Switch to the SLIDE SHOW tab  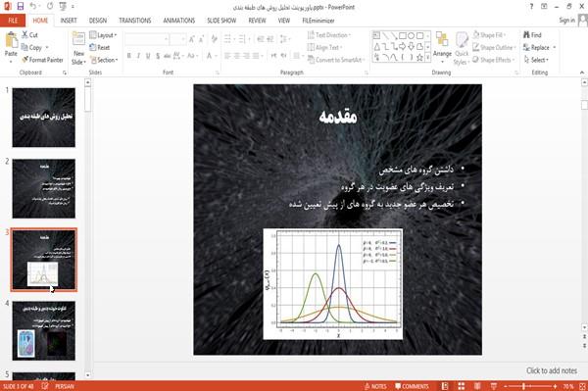click(x=221, y=21)
